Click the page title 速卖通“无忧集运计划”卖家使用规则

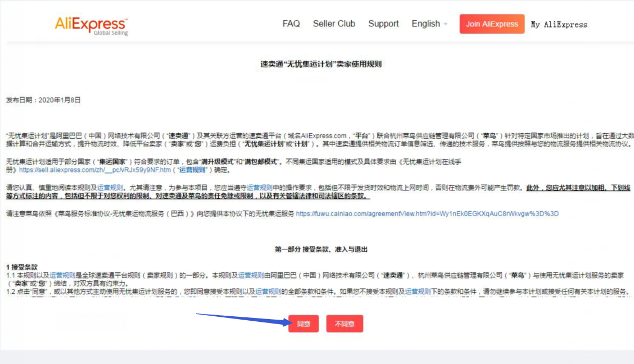click(x=321, y=64)
